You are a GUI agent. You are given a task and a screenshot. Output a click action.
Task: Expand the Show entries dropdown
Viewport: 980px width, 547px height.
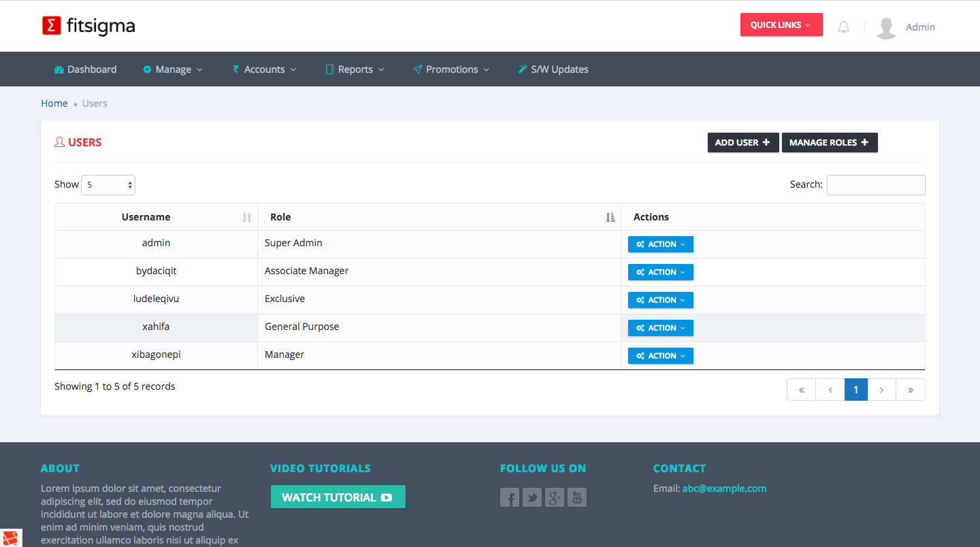(108, 185)
